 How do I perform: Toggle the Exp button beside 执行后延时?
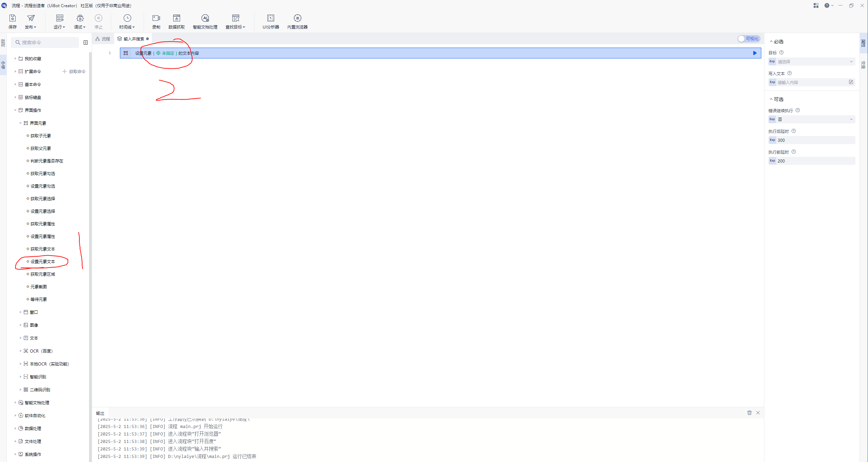(x=772, y=140)
